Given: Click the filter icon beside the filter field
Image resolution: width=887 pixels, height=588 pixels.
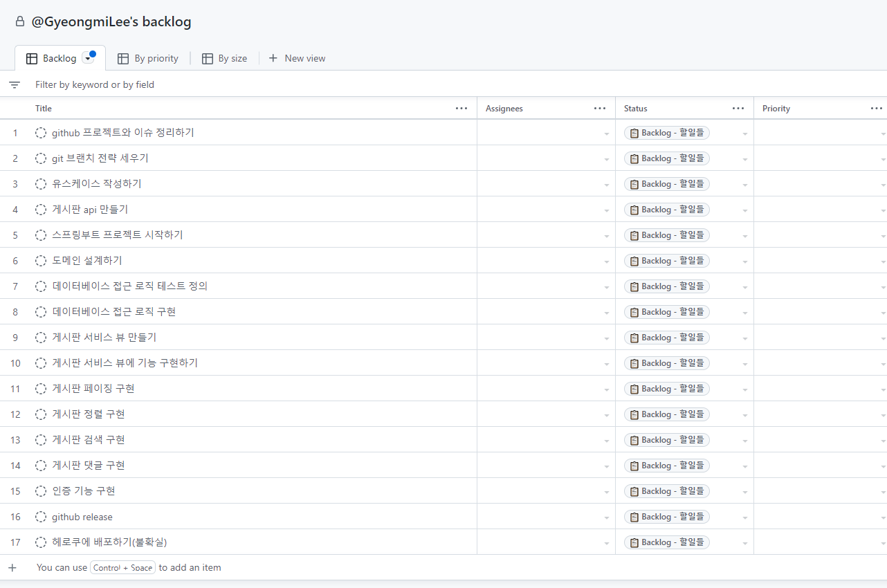Looking at the screenshot, I should [x=15, y=84].
